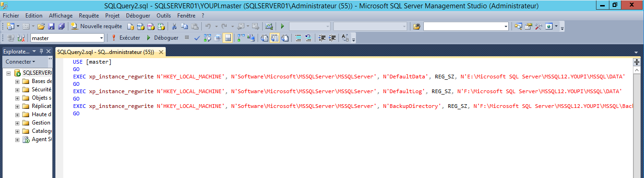
Task: Toggle Include Client Statistics icon
Action: (252, 38)
